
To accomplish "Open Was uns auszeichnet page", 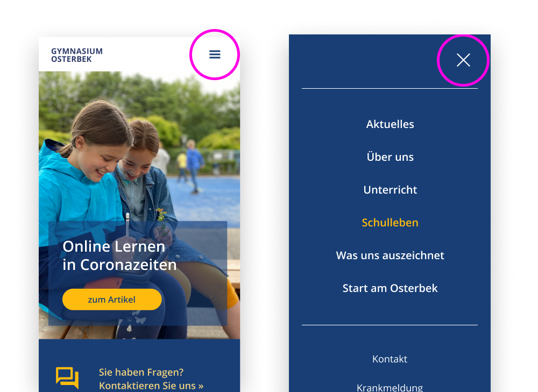I will coord(390,255).
